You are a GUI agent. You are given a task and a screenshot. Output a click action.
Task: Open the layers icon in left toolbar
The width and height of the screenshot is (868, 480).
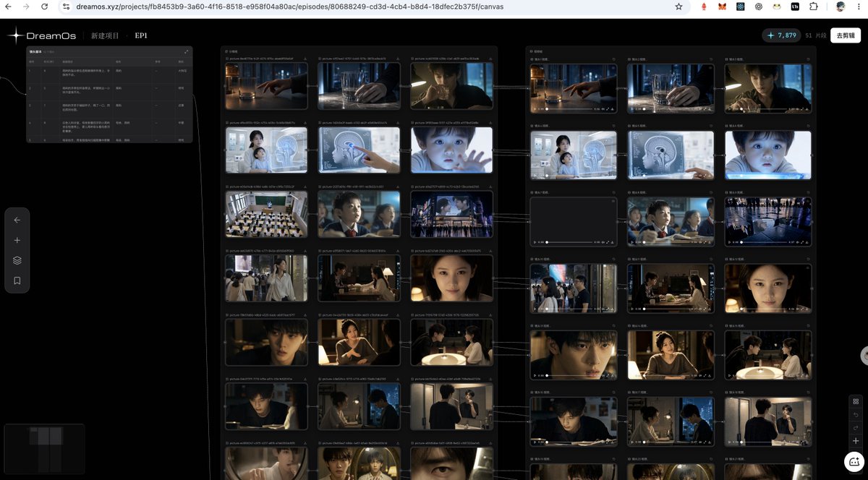(17, 261)
